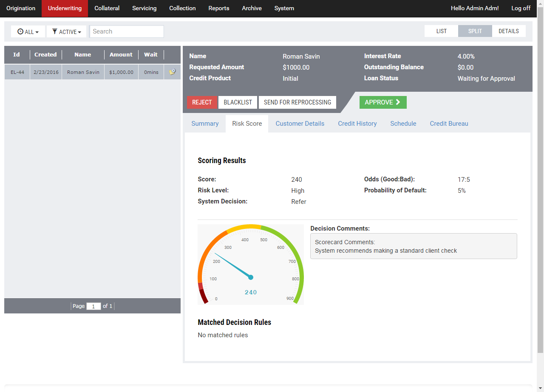
Task: Log off from the application
Action: pyautogui.click(x=521, y=8)
